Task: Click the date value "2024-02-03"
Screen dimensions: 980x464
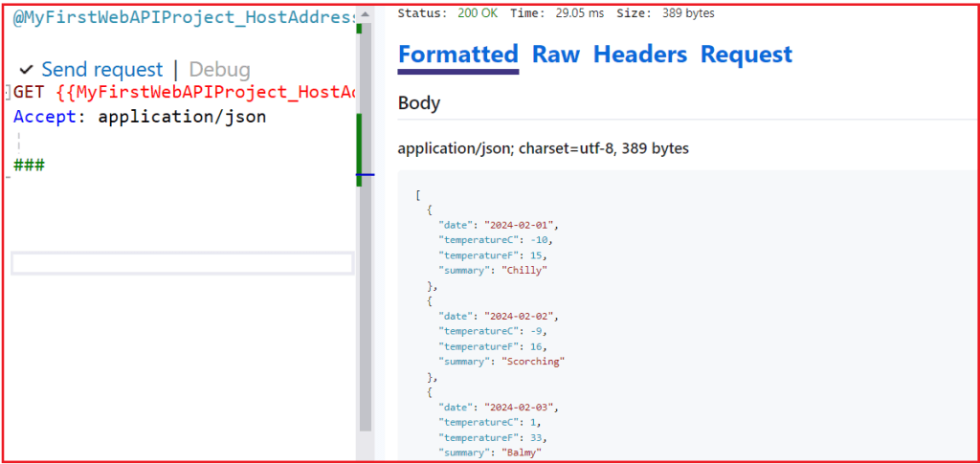Action: pyautogui.click(x=519, y=408)
